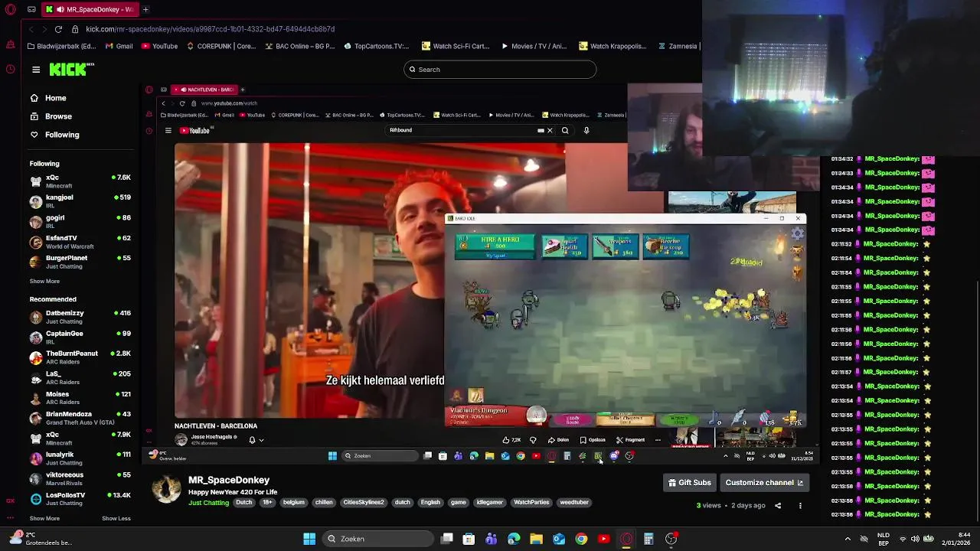980x551 pixels.
Task: Open the Windows Start menu
Action: point(309,539)
